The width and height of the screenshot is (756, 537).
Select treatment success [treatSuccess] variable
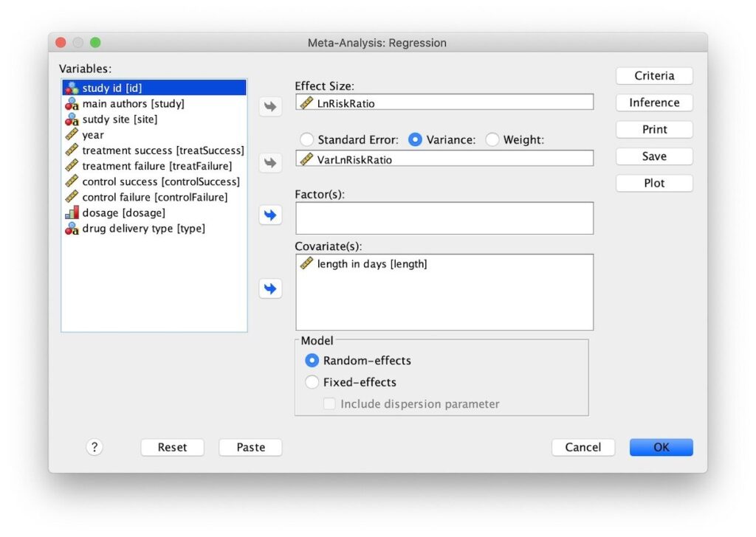[x=154, y=150]
